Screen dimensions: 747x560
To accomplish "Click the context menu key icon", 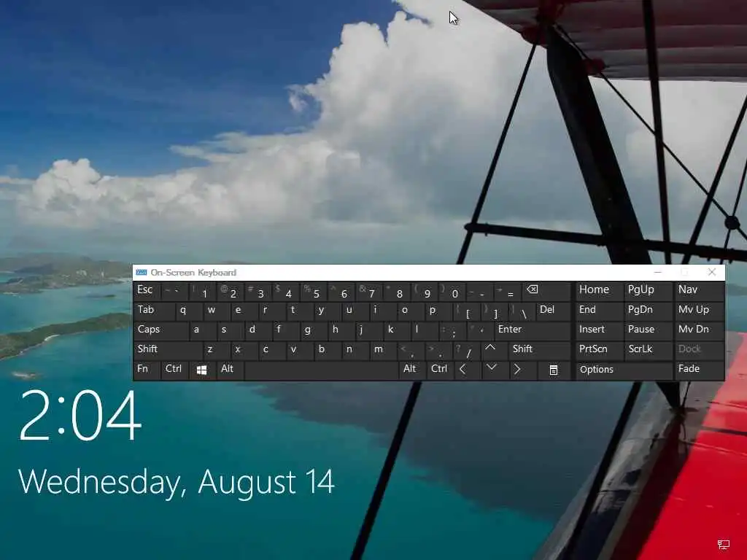I will click(554, 370).
